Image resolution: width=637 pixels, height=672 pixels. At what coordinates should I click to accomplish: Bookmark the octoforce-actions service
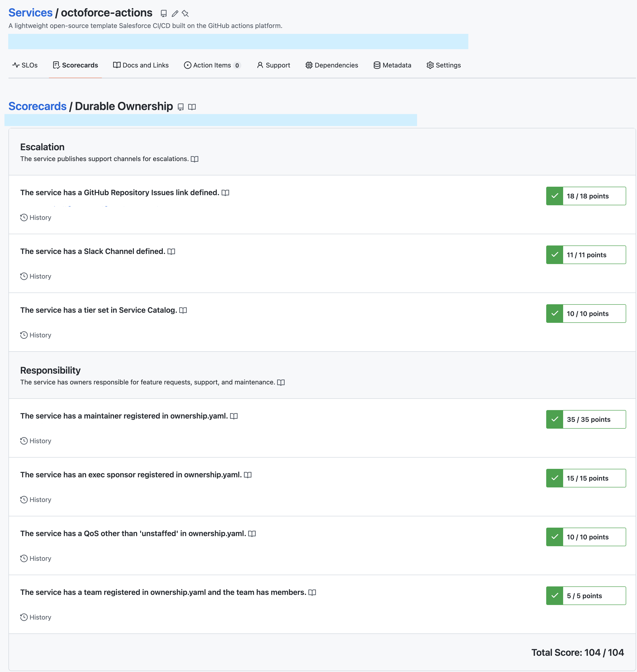(x=163, y=14)
